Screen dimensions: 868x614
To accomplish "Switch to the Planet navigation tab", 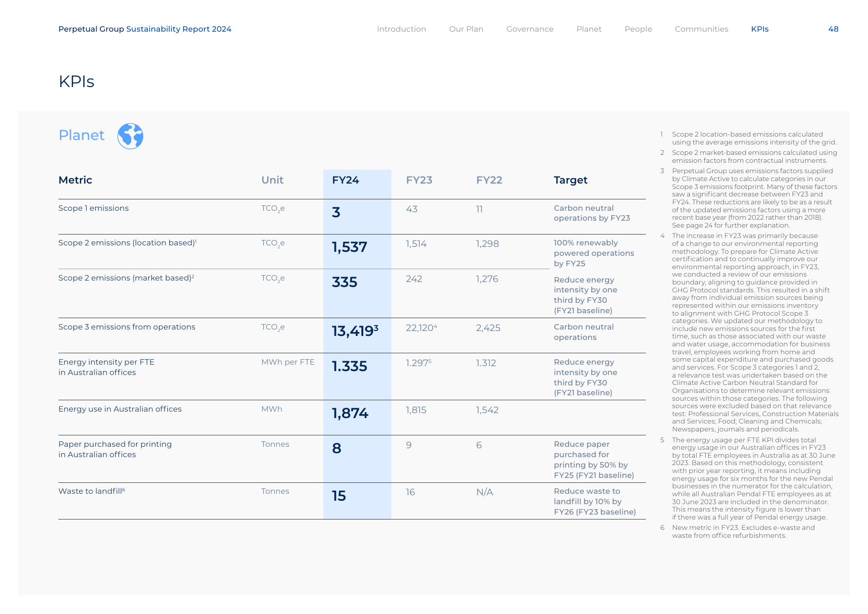I will pos(589,29).
